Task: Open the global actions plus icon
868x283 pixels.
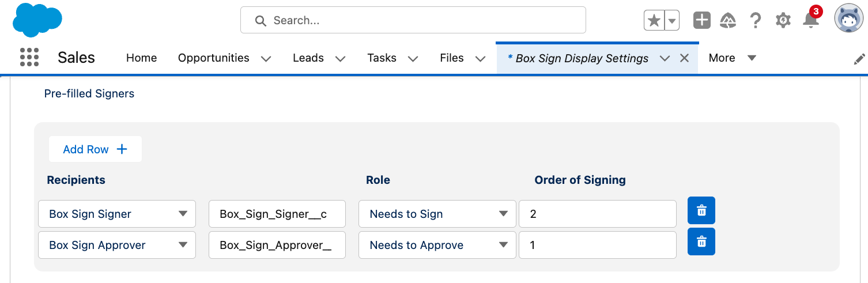Action: click(x=701, y=21)
